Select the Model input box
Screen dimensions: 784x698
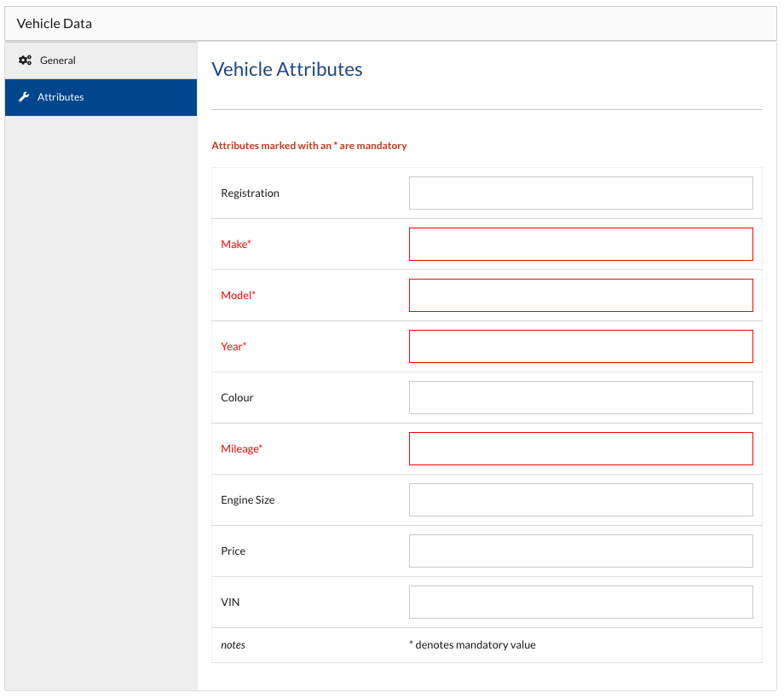tap(580, 296)
